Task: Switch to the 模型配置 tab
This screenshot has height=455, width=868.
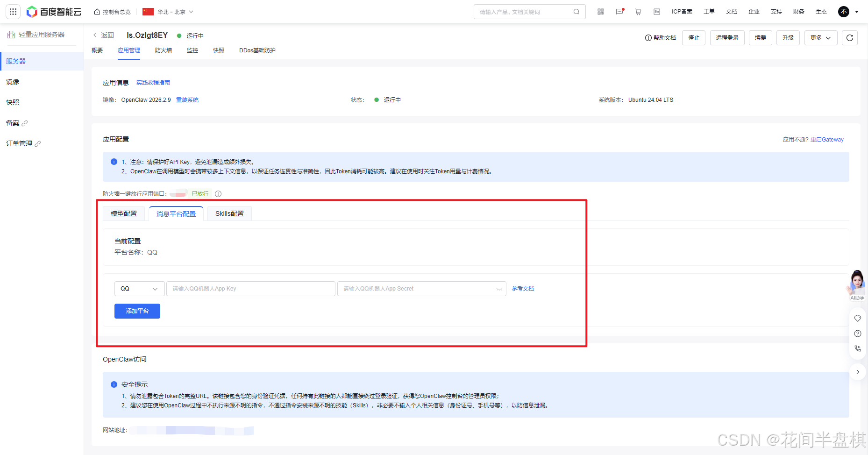Action: 124,213
